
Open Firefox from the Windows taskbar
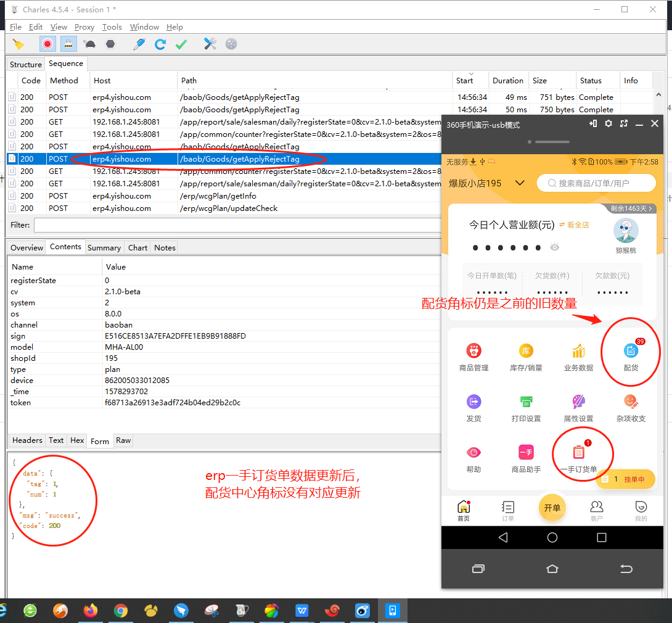tap(91, 611)
